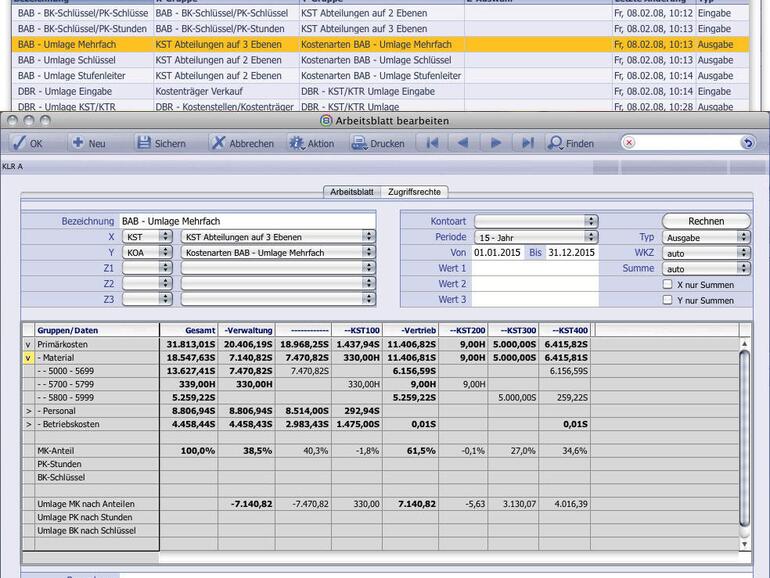The image size is (770, 578).
Task: Save the worksheet using Sichern
Action: [144, 143]
